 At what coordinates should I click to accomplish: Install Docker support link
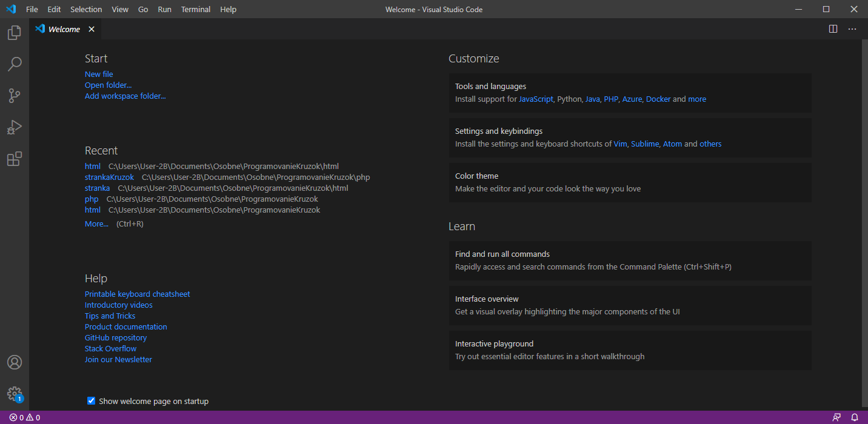(x=658, y=99)
